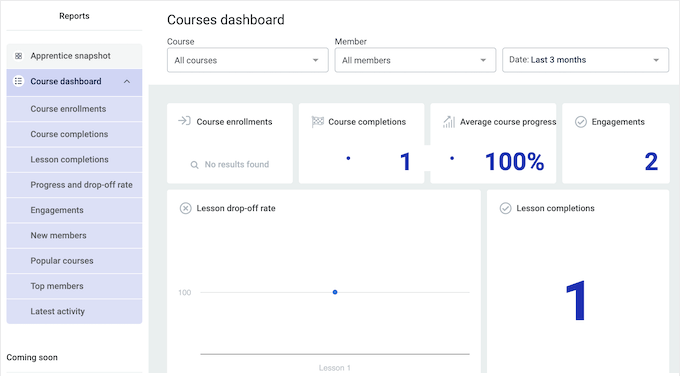Open the Date Last 3 months dropdown

tap(585, 60)
